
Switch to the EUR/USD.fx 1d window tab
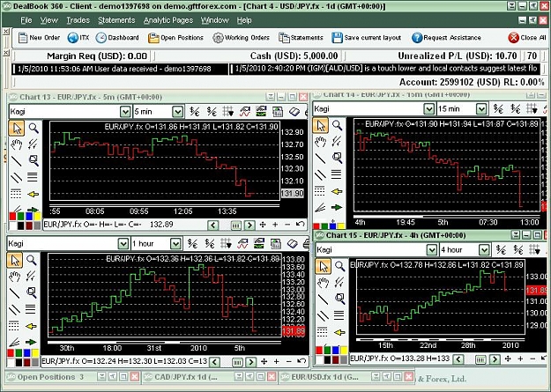(x=324, y=377)
